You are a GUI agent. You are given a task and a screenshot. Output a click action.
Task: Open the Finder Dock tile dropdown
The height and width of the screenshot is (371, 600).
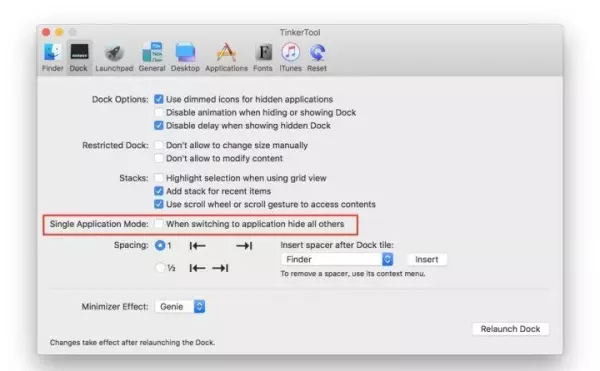point(337,259)
